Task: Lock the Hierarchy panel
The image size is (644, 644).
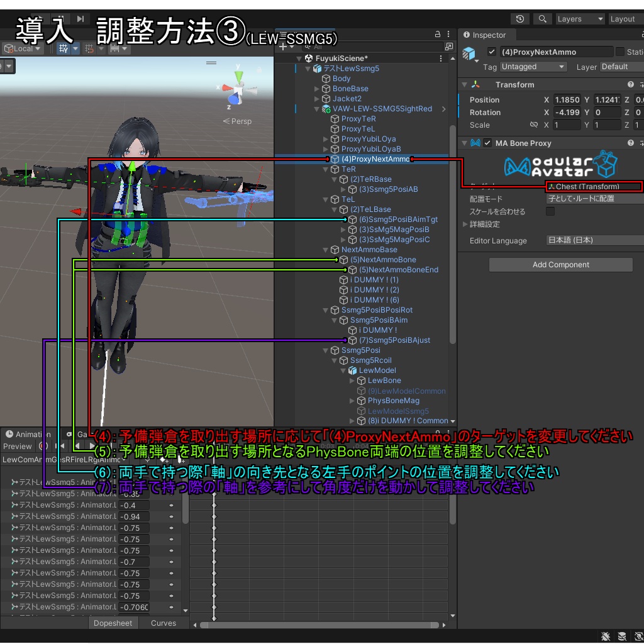Action: (x=438, y=35)
